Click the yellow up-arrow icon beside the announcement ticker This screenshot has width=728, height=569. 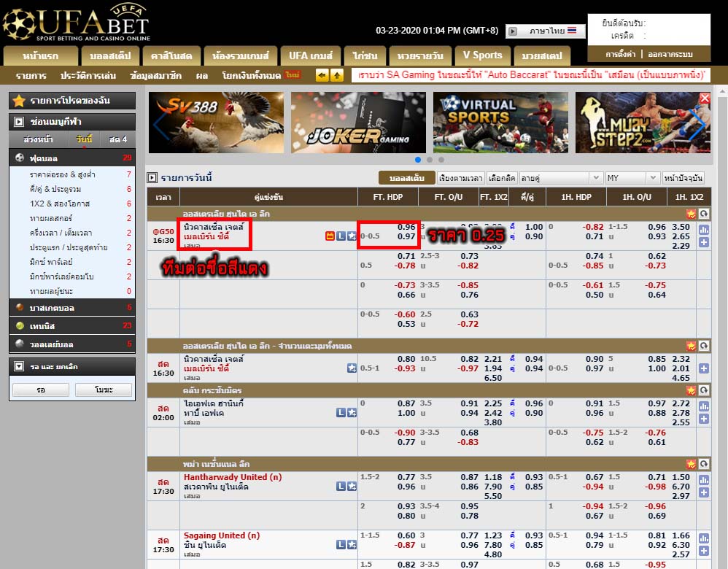(336, 75)
